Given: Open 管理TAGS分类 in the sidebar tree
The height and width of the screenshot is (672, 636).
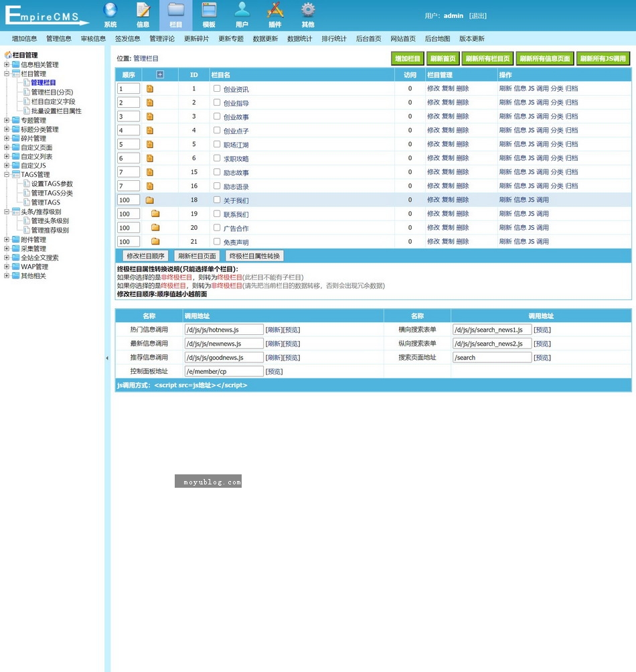Looking at the screenshot, I should (x=52, y=193).
